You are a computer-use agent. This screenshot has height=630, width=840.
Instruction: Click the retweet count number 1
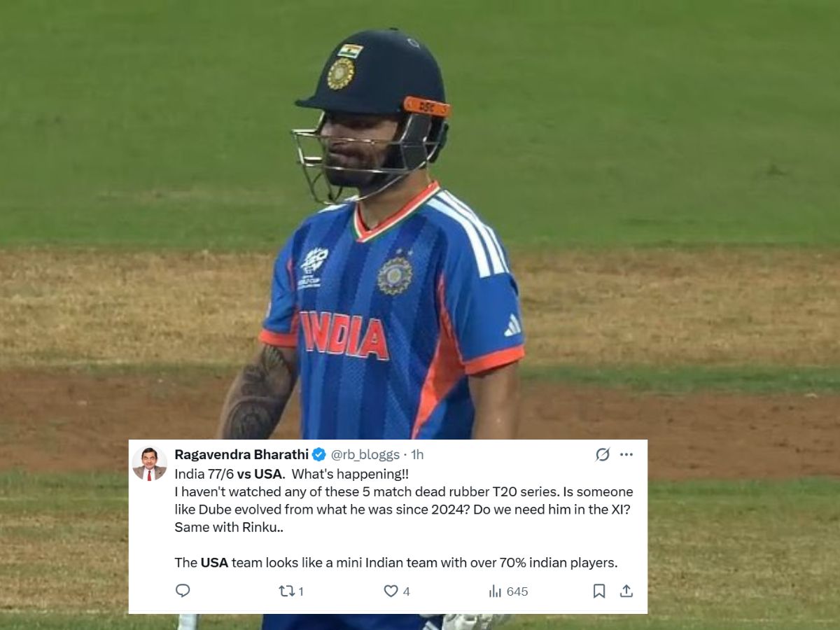(x=301, y=591)
